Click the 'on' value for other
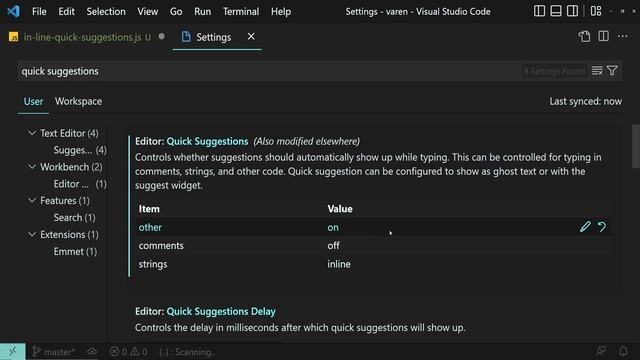This screenshot has height=360, width=640. [x=333, y=227]
